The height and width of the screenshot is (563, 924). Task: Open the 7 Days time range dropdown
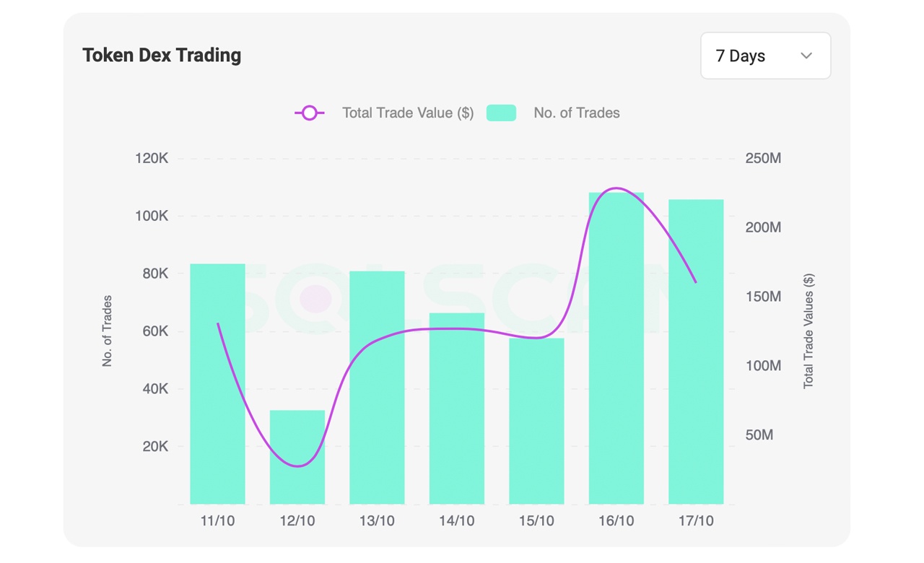pyautogui.click(x=765, y=56)
